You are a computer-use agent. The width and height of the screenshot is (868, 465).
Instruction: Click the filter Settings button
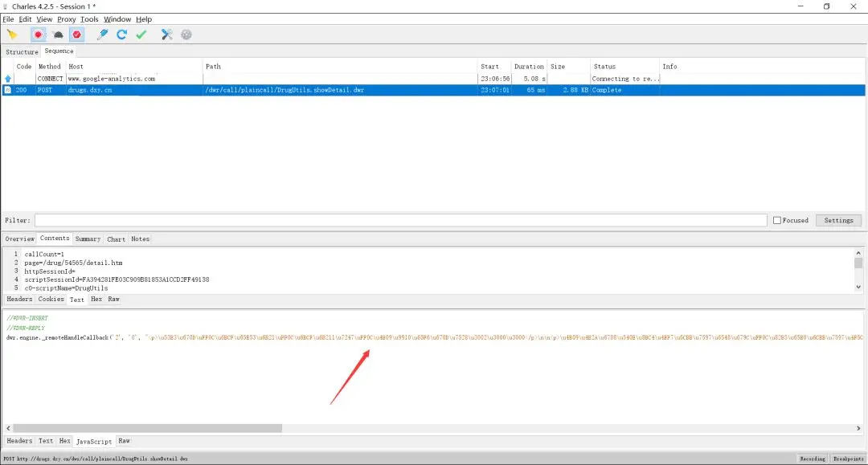pyautogui.click(x=838, y=220)
